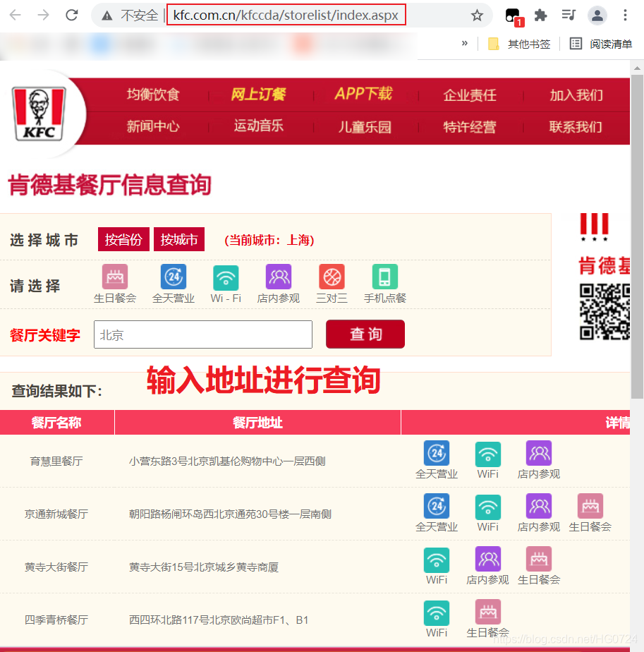Open APP下载 menu item
Viewport: 644px width, 652px height.
point(363,94)
